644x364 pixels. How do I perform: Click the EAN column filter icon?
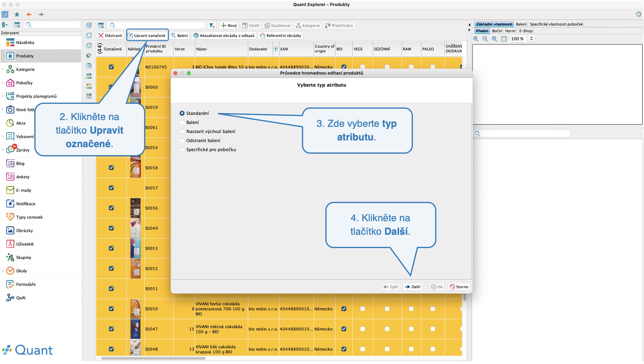276,49
